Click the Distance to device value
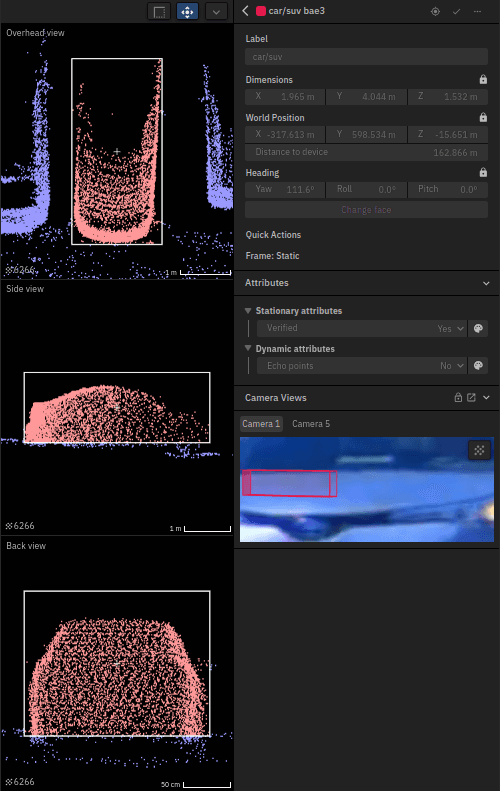Screen dimensions: 500x791 pos(455,152)
